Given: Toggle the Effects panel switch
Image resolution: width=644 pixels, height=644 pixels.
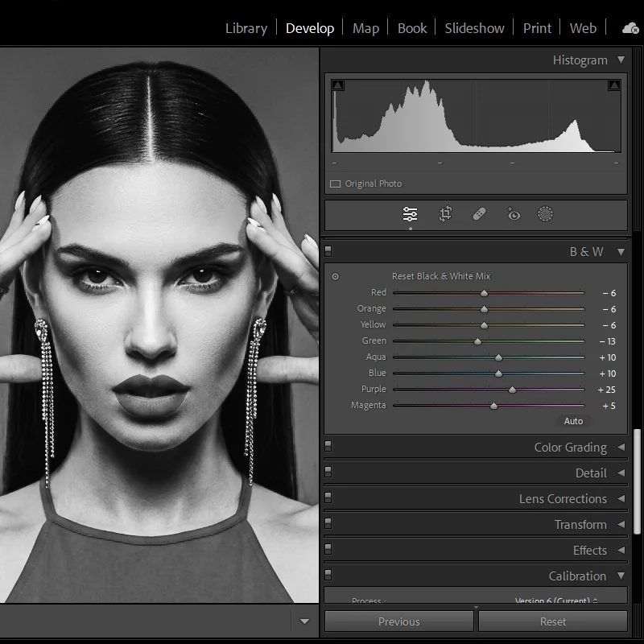Looking at the screenshot, I should 328,549.
